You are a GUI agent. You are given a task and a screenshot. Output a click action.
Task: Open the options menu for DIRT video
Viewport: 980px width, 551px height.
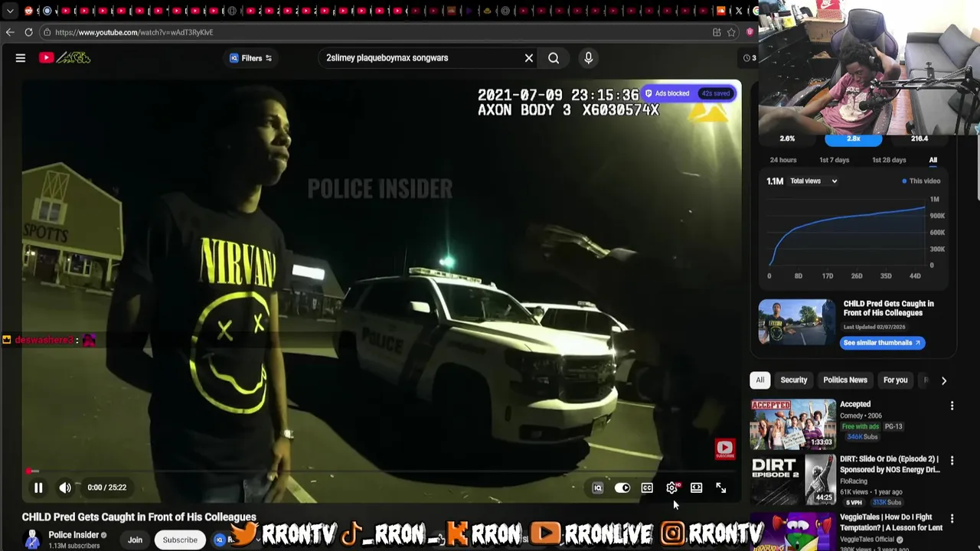952,461
